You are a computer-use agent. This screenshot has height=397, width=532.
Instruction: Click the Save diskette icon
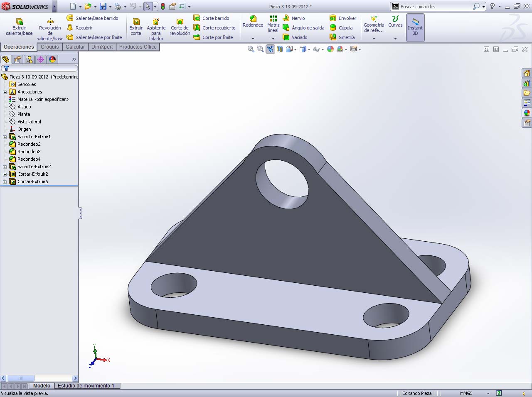point(103,6)
